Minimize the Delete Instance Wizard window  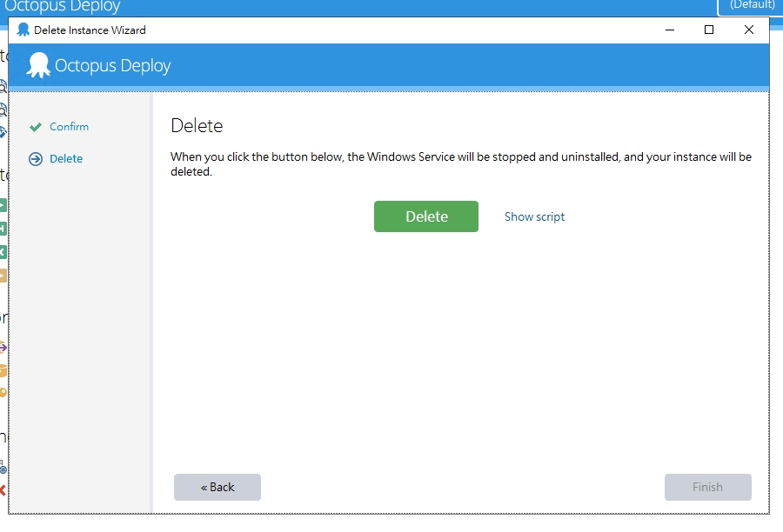670,30
